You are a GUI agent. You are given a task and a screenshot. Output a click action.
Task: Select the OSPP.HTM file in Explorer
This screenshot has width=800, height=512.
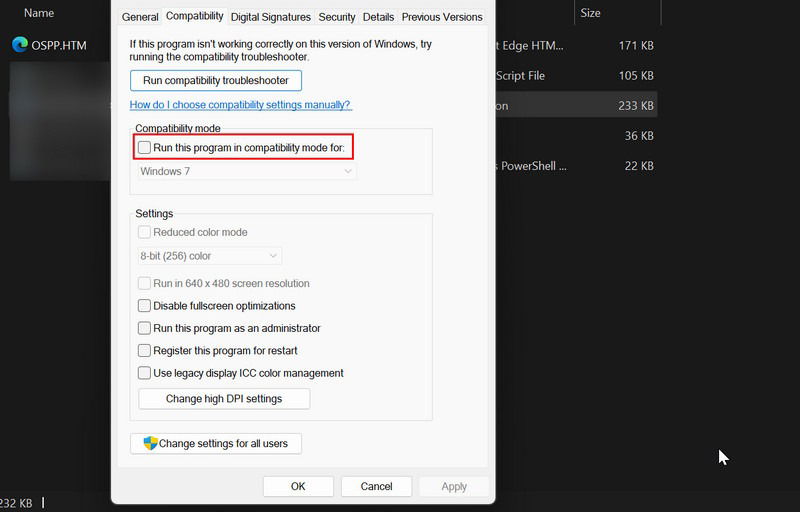click(59, 45)
